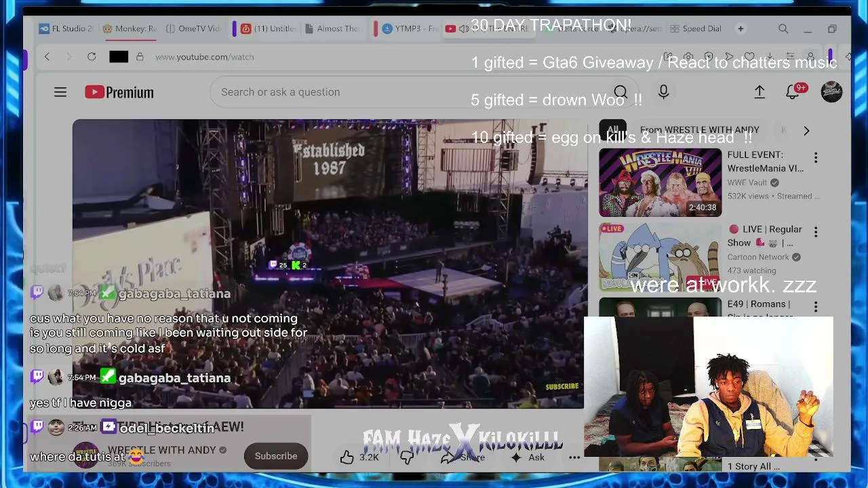Open the Create upload icon
868x488 pixels.
(x=759, y=92)
